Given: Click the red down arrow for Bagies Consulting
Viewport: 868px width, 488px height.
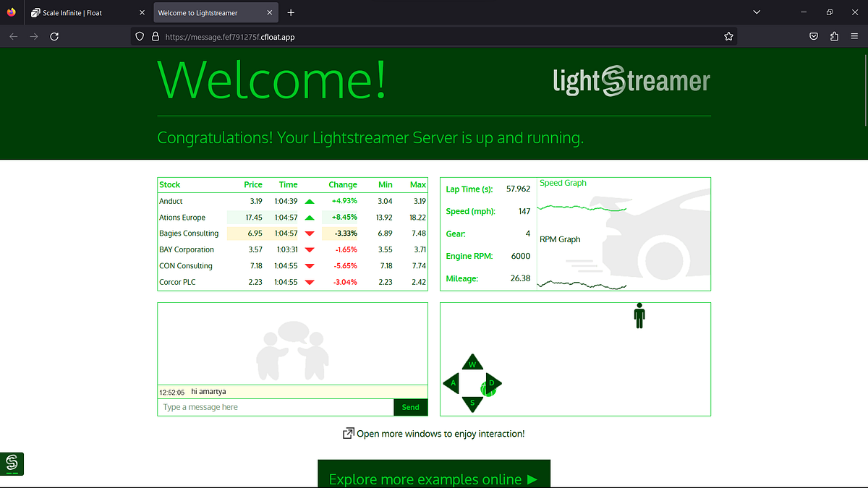Looking at the screenshot, I should point(309,233).
